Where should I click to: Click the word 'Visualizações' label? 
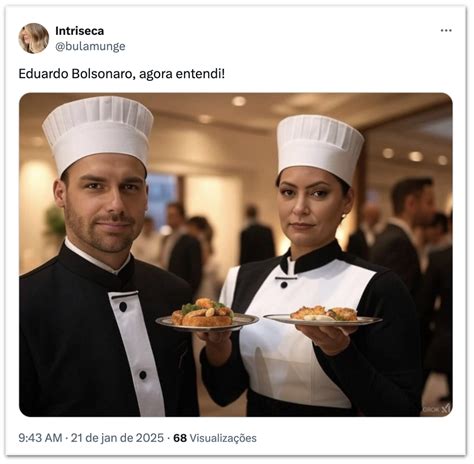(x=223, y=438)
